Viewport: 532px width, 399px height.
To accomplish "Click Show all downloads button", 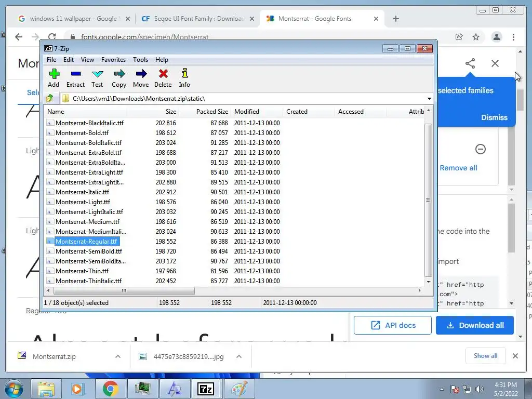I will [486, 356].
